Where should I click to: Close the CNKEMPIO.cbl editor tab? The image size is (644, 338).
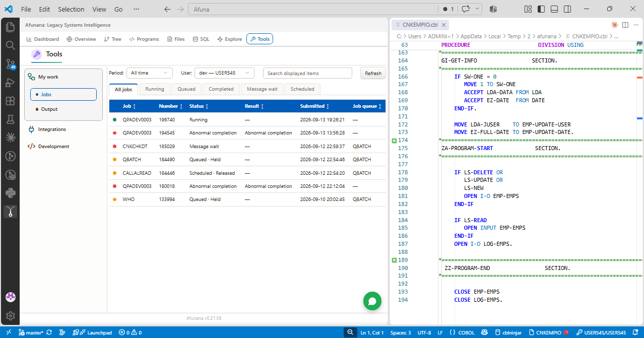443,25
